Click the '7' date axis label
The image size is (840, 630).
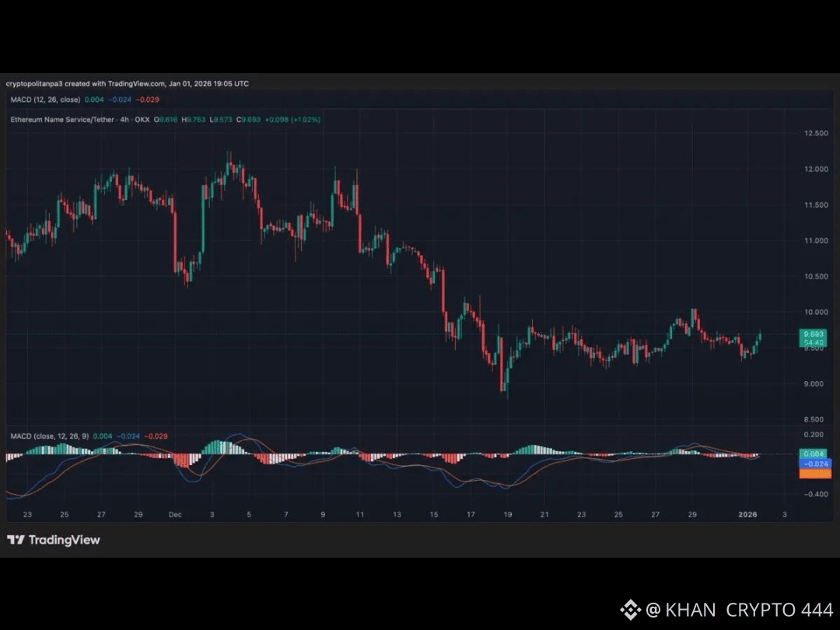(x=286, y=514)
